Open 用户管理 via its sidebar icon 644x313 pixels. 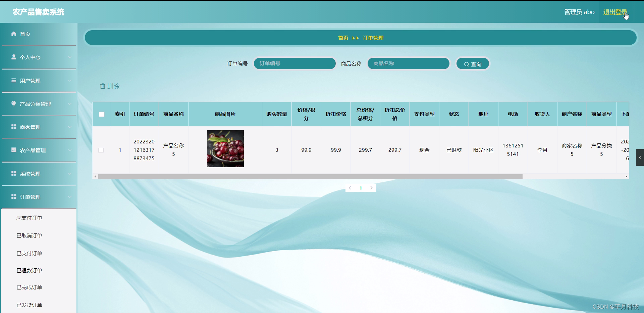(14, 81)
